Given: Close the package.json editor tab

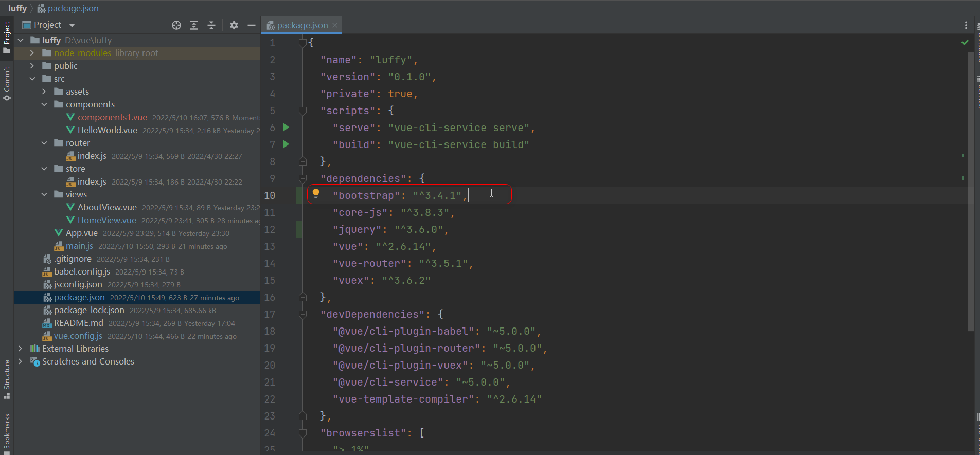Looking at the screenshot, I should coord(335,25).
